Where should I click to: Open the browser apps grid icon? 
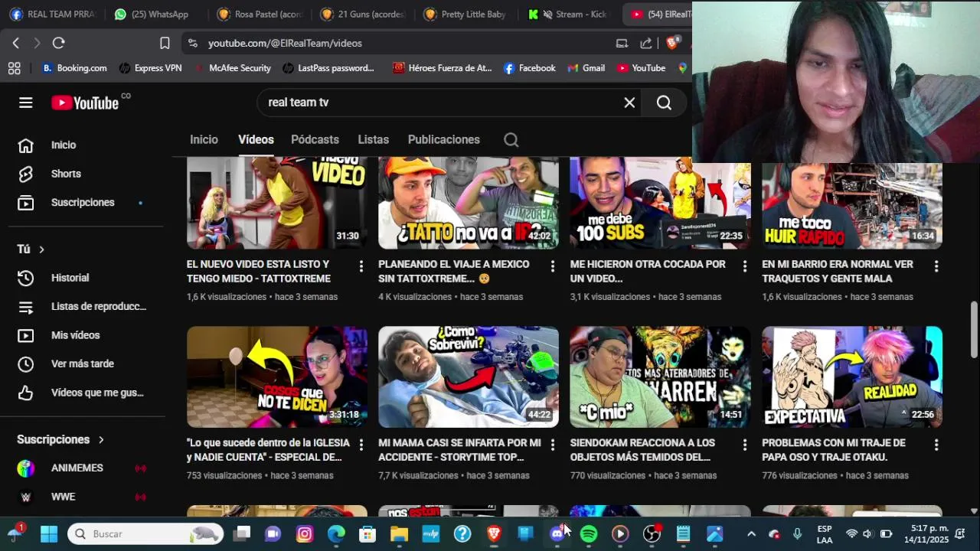pyautogui.click(x=14, y=68)
